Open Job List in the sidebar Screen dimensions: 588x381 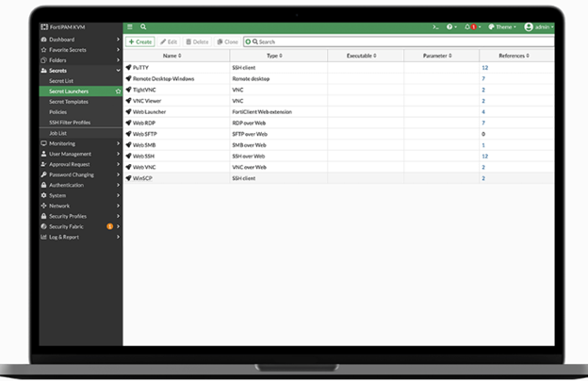point(57,133)
